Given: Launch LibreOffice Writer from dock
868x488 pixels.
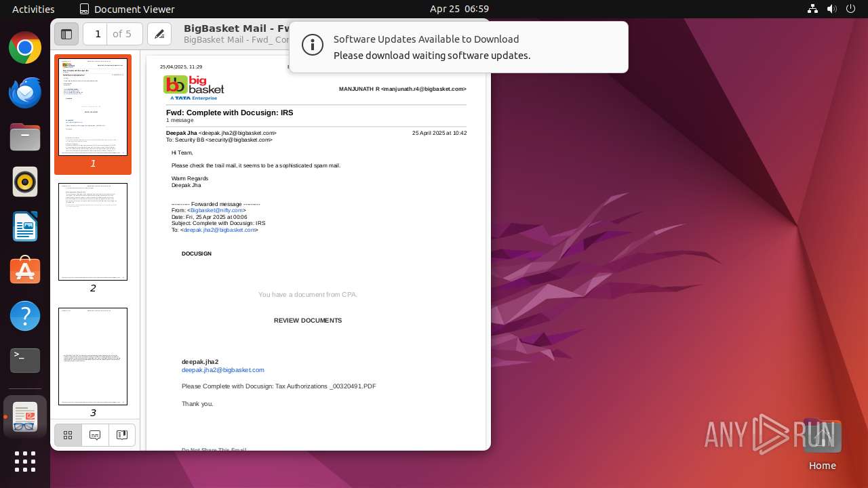Looking at the screenshot, I should [x=25, y=227].
